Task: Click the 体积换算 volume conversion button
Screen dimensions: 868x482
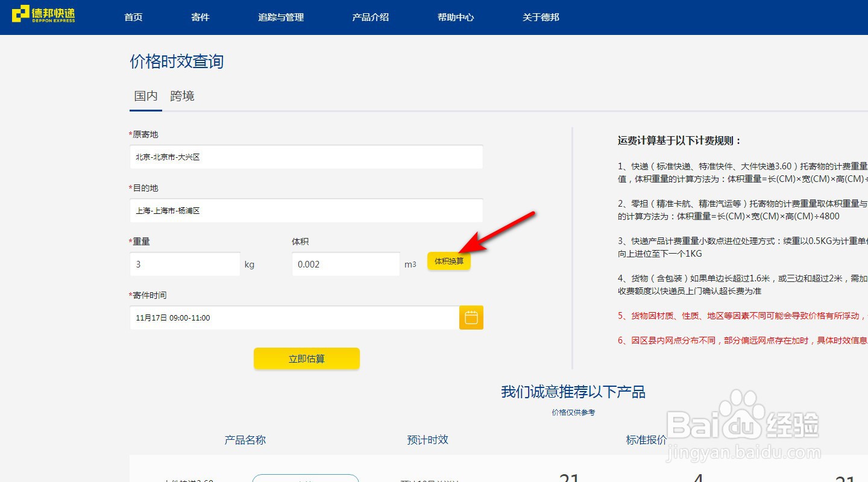Action: pos(448,261)
